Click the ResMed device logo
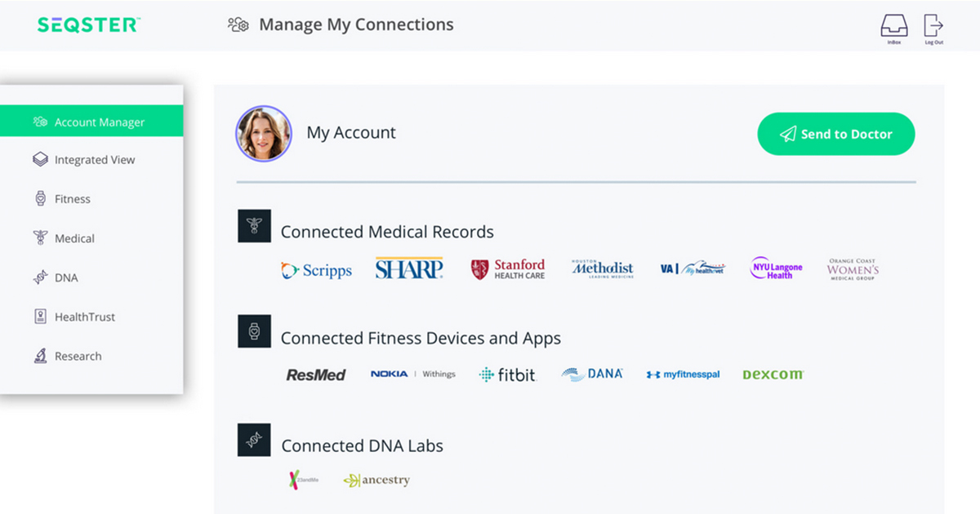Viewport: 980px width, 514px height. 316,374
